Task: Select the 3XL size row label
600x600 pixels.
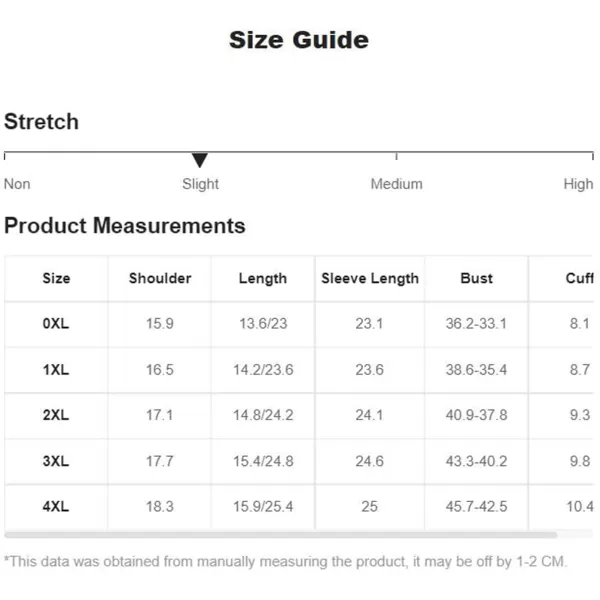Action: point(56,461)
